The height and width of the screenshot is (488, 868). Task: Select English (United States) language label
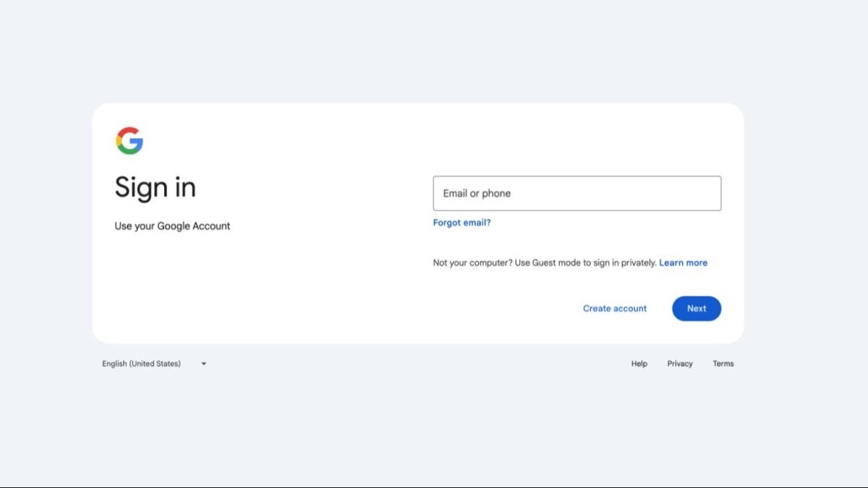(x=141, y=364)
